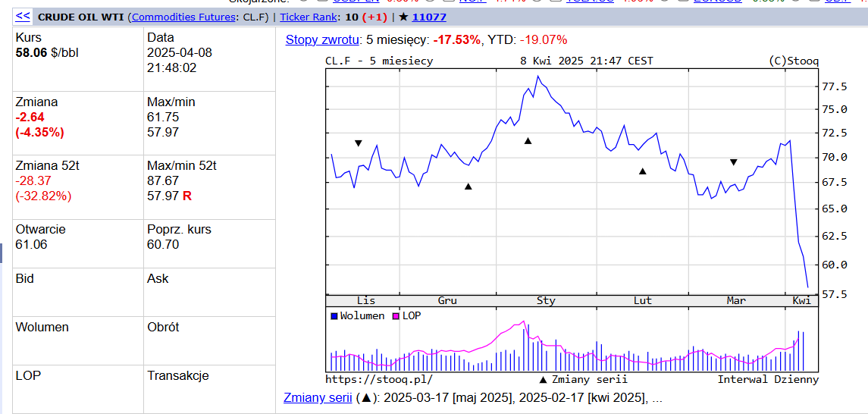This screenshot has width=868, height=414.
Task: Click the triangle icon in the Zmiany serii chart legend
Action: click(x=542, y=379)
